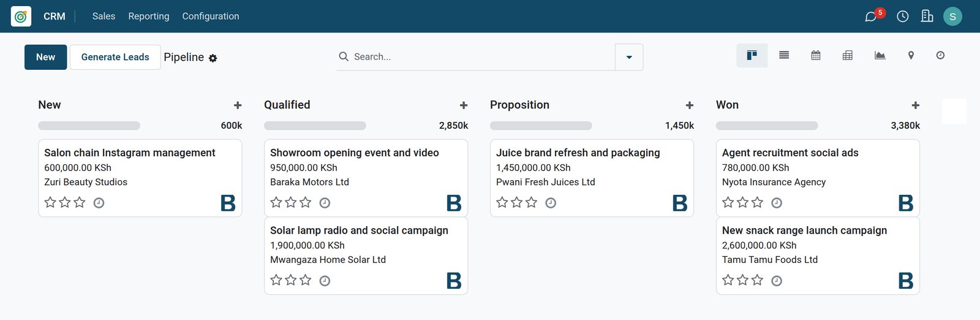
Task: Click the Qualified column header
Action: 287,105
